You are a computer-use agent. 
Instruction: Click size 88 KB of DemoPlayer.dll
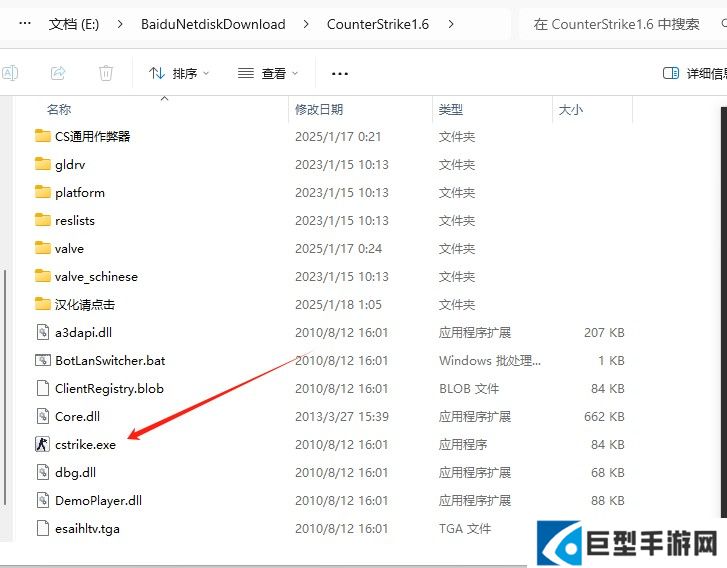(x=608, y=500)
